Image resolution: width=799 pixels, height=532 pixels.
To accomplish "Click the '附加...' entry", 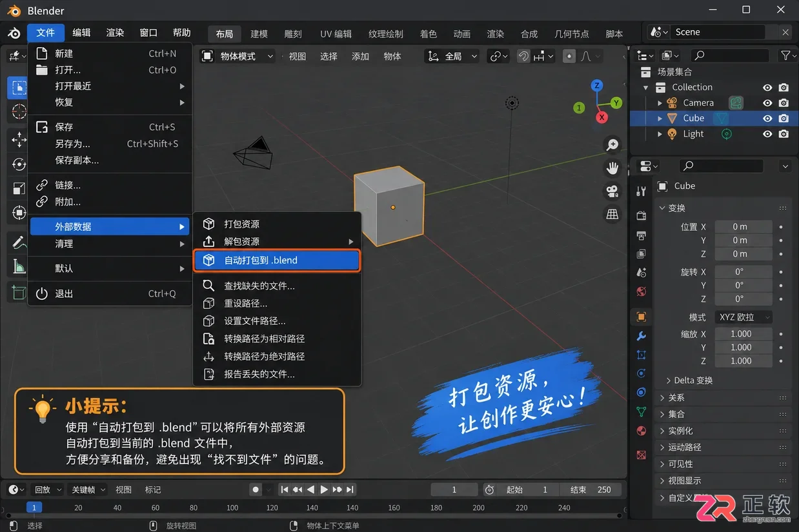I will [110, 202].
